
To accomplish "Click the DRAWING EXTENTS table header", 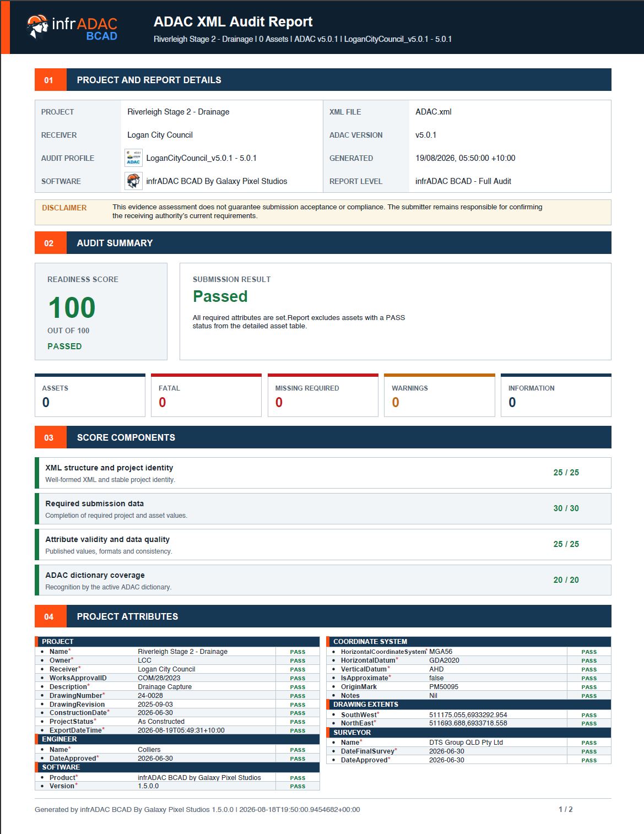I will click(x=469, y=705).
